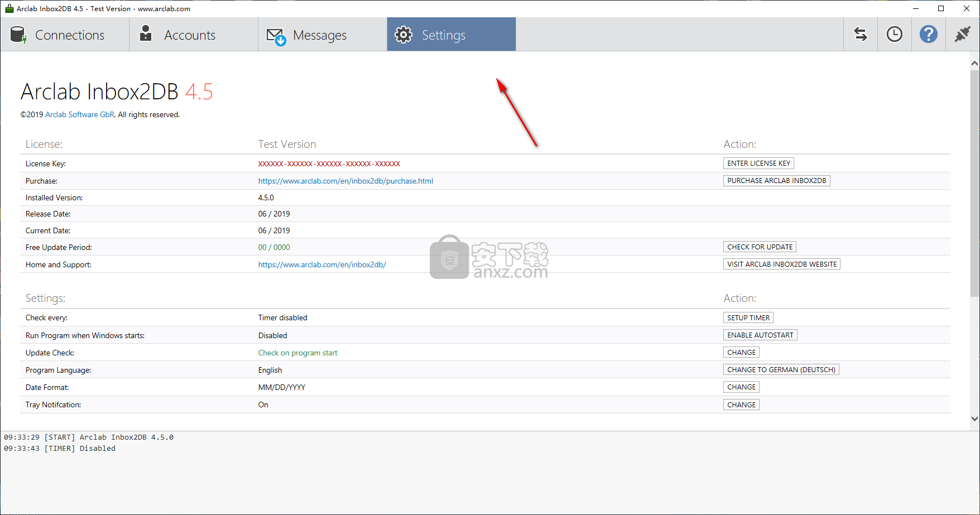
Task: Switch to the Messages tab
Action: [323, 35]
